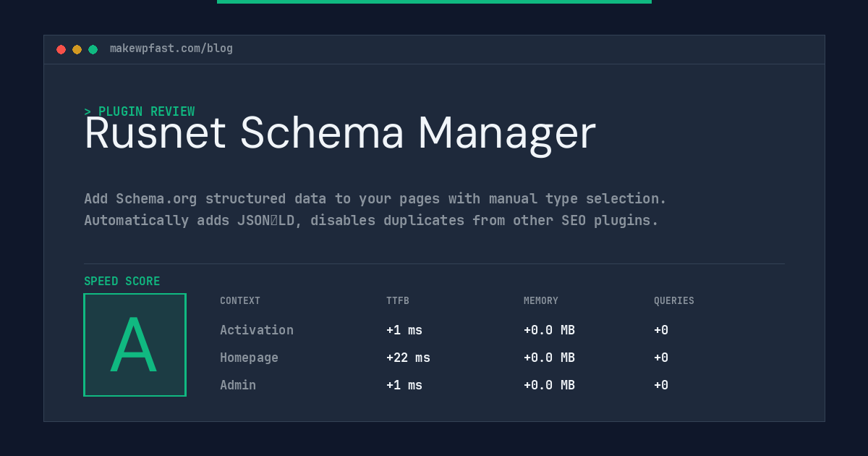The height and width of the screenshot is (456, 868).
Task: Click the SPEED SCORE label
Action: pyautogui.click(x=122, y=282)
